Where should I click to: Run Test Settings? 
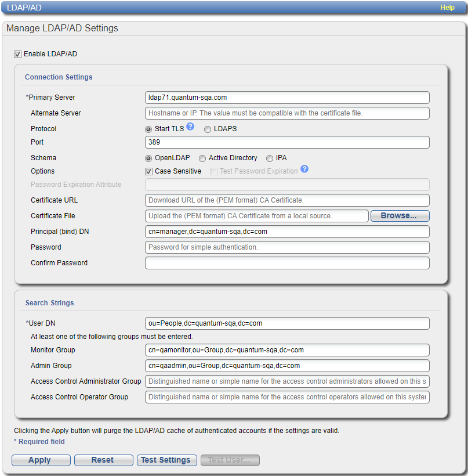(166, 460)
